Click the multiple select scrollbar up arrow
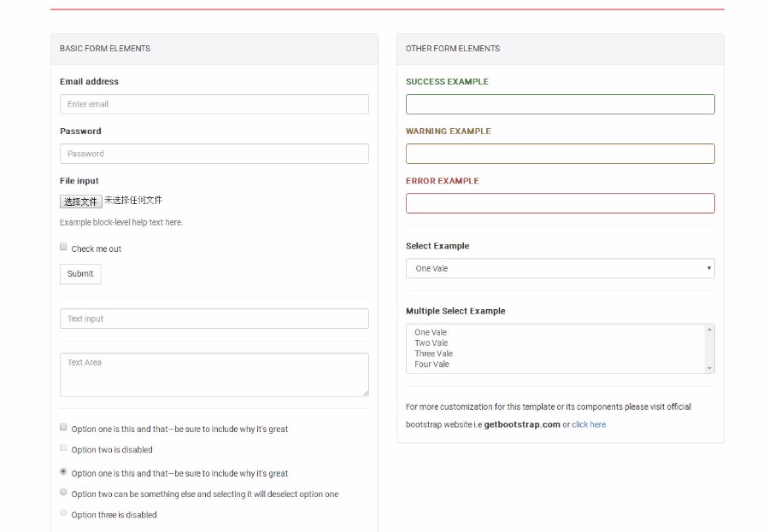 click(709, 330)
